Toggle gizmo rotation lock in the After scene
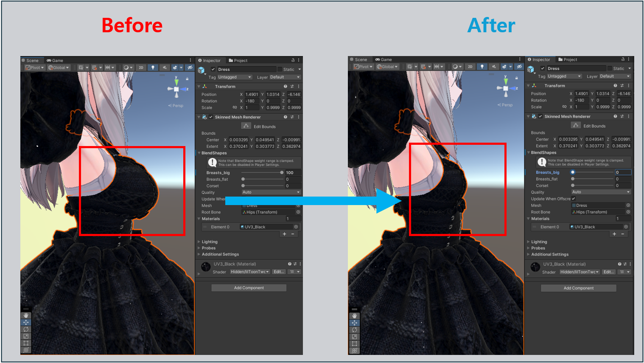The height and width of the screenshot is (363, 644). [x=516, y=78]
